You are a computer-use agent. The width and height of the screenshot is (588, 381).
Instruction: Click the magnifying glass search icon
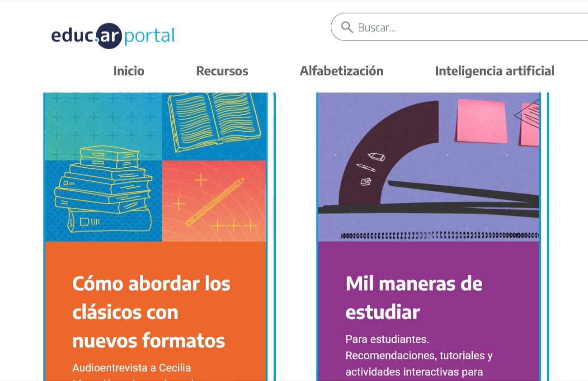click(347, 27)
